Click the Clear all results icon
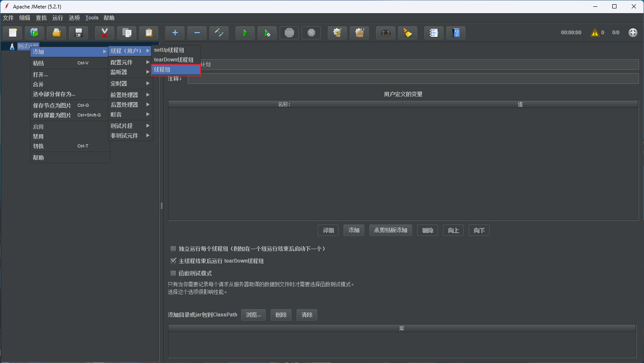 (x=360, y=33)
